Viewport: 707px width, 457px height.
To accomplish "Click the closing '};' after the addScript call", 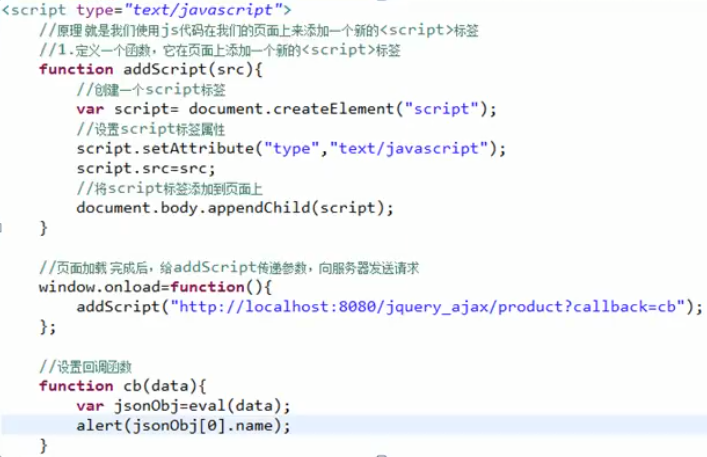I will click(48, 327).
